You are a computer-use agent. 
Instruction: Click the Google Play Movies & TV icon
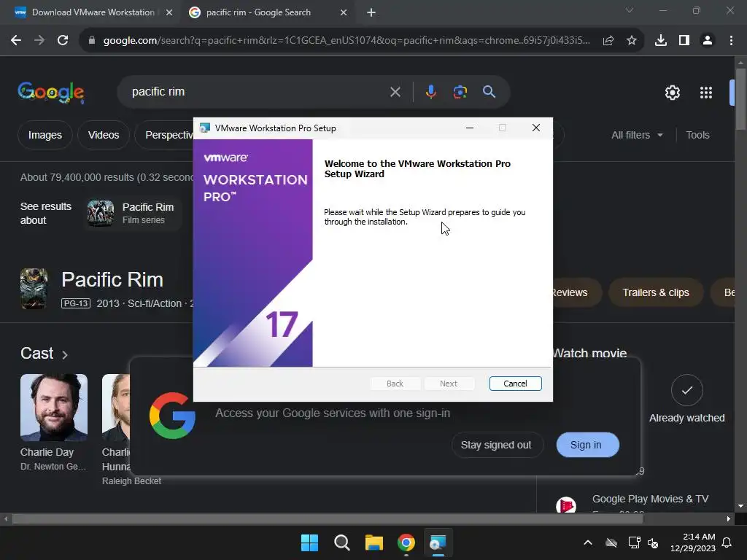point(566,505)
